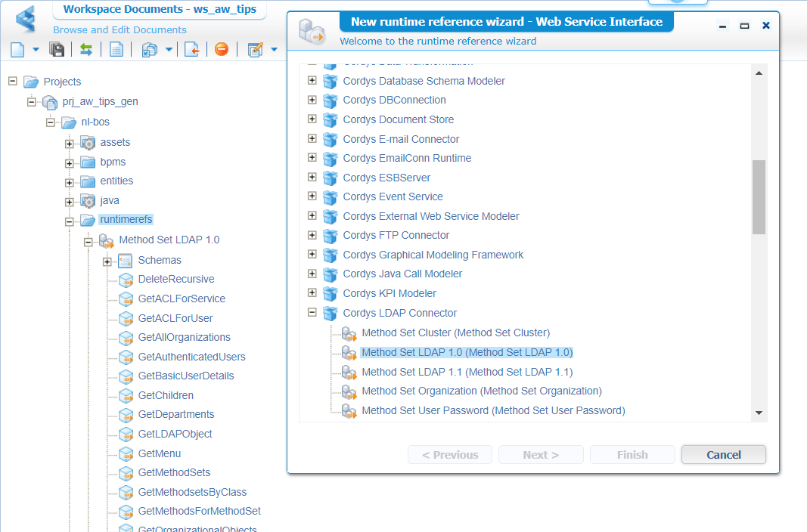Select GetDepartments in the project tree
The width and height of the screenshot is (807, 532).
pos(175,414)
